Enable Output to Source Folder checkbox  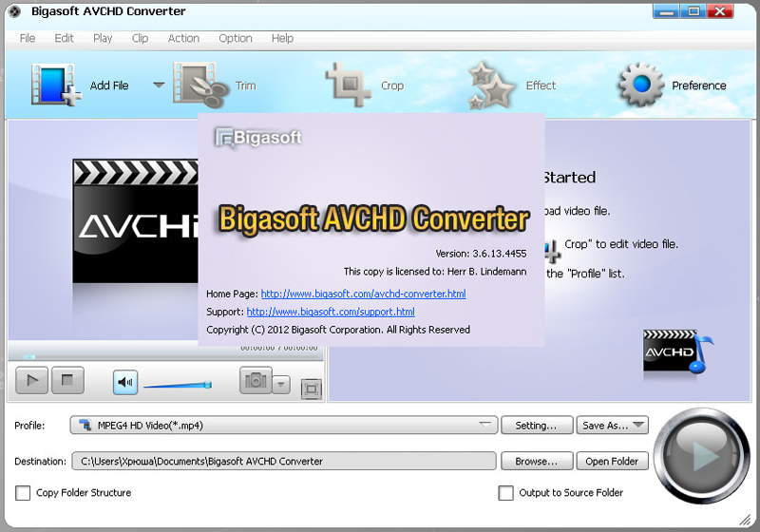click(x=506, y=493)
